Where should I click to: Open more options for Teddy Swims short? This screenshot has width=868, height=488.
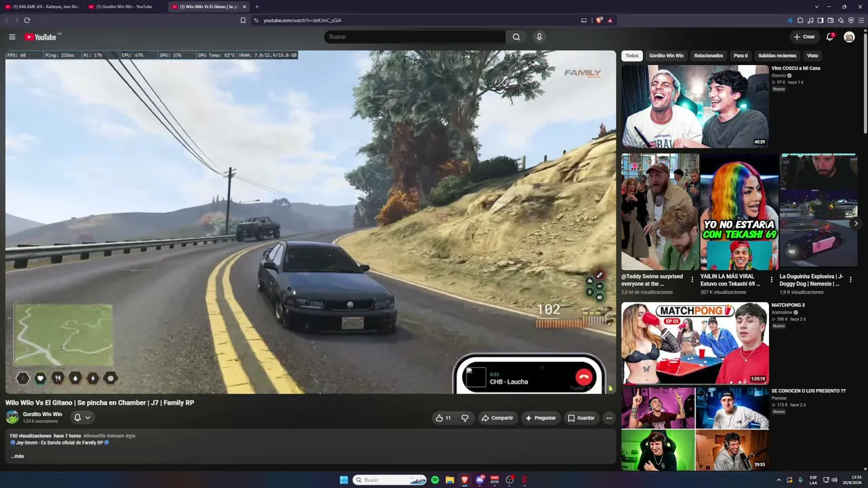pyautogui.click(x=692, y=279)
